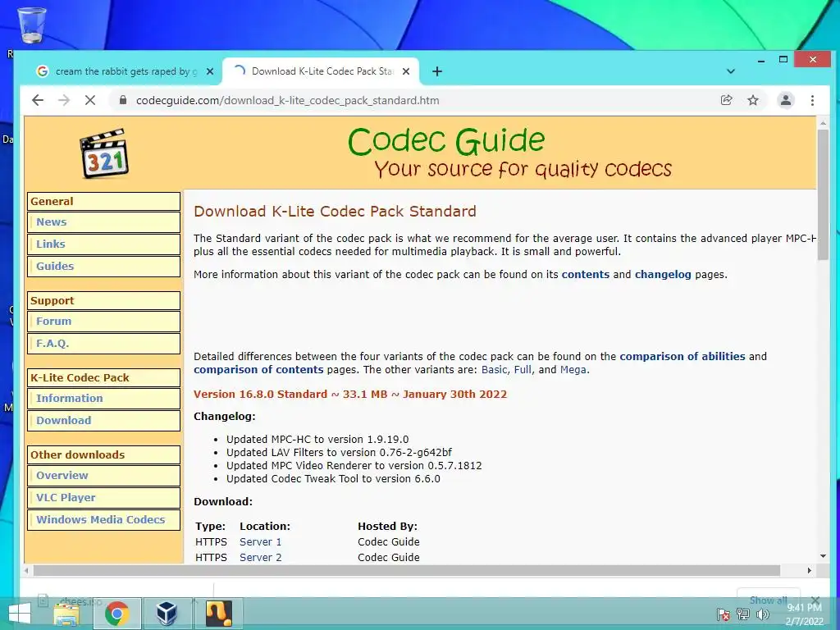Open the Mega variant link

[573, 370]
